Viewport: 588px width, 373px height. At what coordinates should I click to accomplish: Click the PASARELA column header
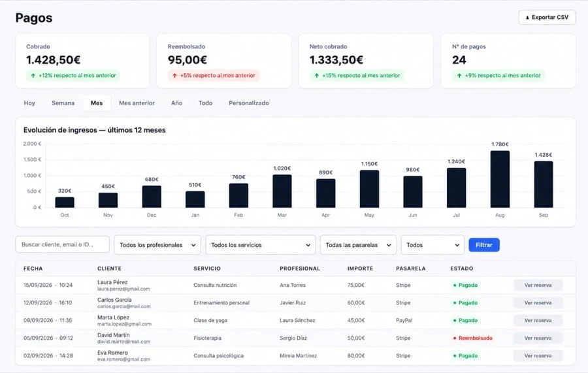click(411, 268)
